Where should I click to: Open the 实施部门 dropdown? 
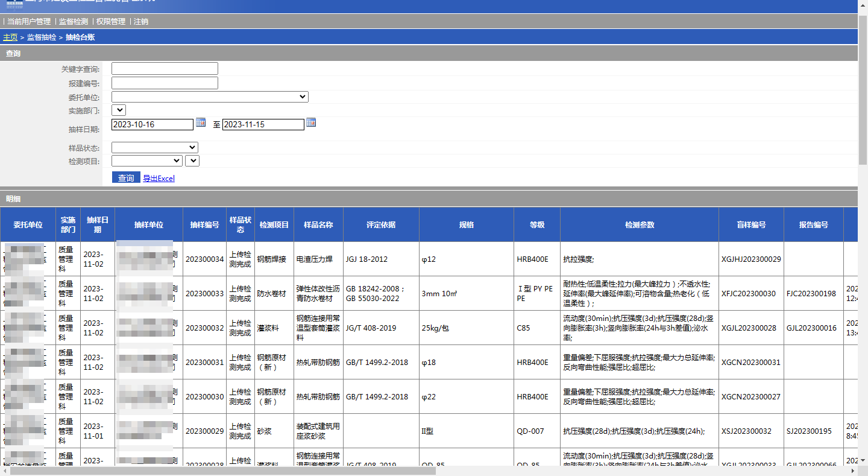click(119, 110)
